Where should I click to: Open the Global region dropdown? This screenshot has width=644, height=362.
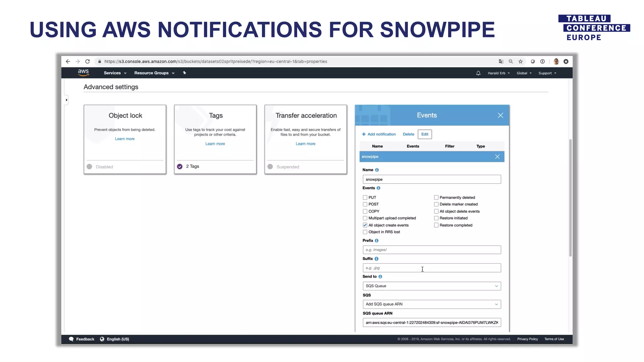524,73
